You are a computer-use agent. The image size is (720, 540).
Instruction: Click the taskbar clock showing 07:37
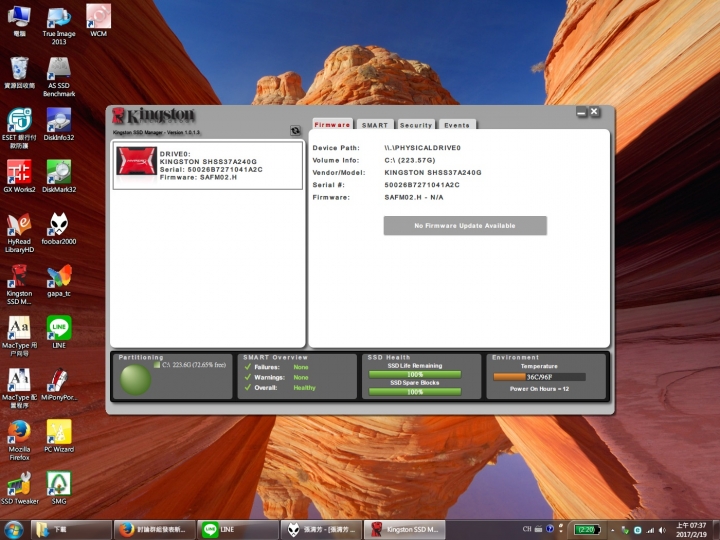click(691, 530)
